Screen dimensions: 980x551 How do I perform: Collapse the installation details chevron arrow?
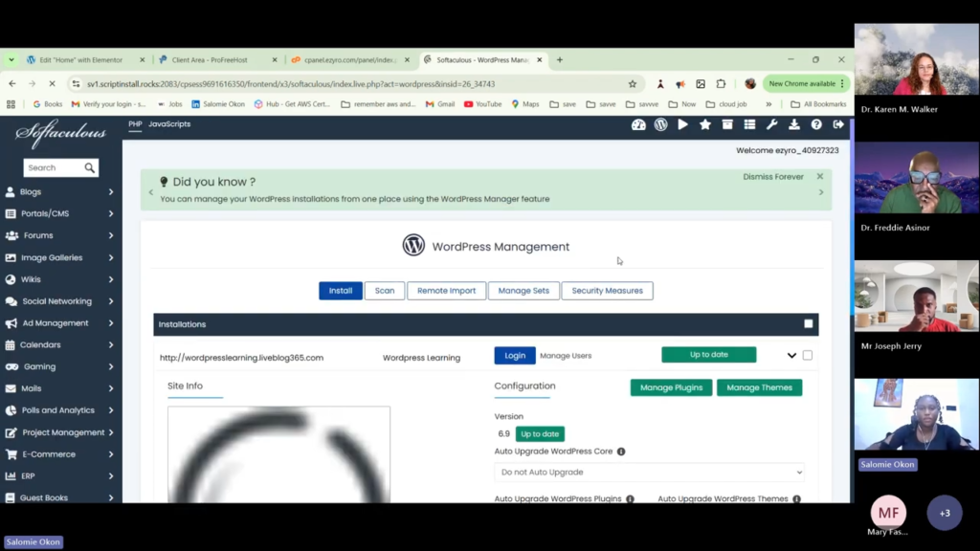791,356
